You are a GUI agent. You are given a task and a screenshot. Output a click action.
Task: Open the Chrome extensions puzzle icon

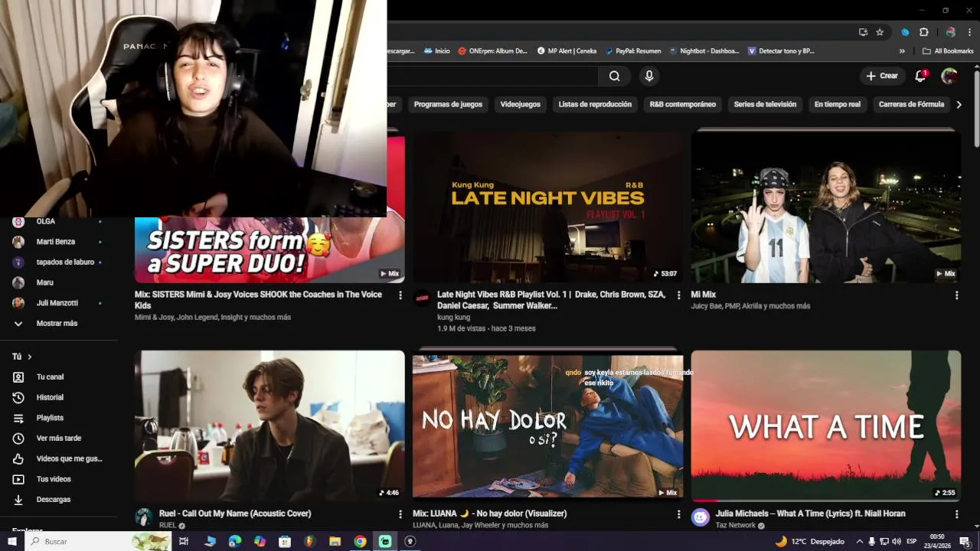tap(924, 32)
